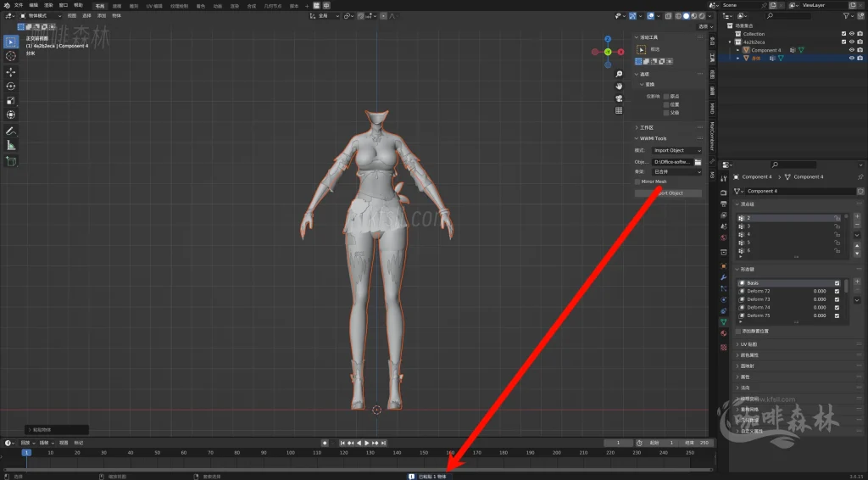Open the Object Data green triangle tab
Viewport: 868px width, 480px height.
pos(724,321)
